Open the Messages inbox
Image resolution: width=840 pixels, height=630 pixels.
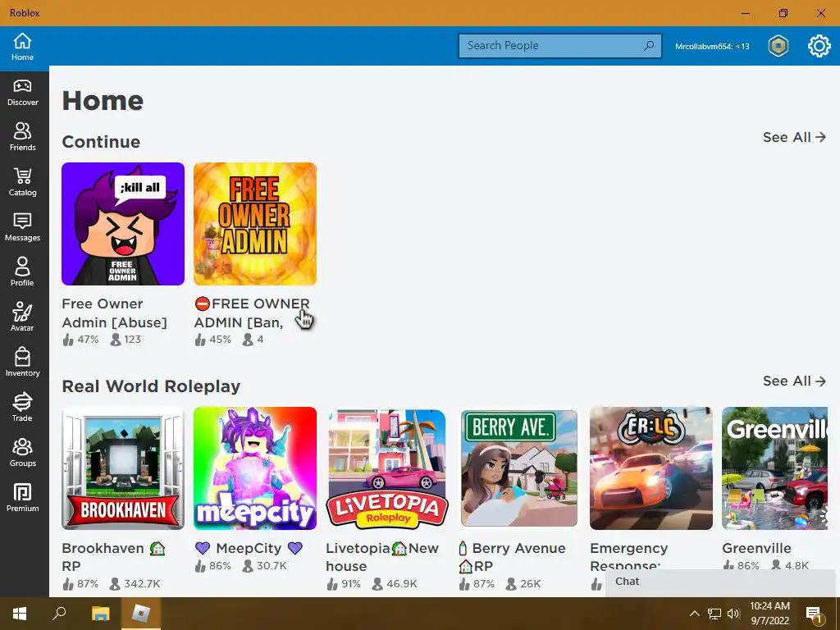pos(22,228)
